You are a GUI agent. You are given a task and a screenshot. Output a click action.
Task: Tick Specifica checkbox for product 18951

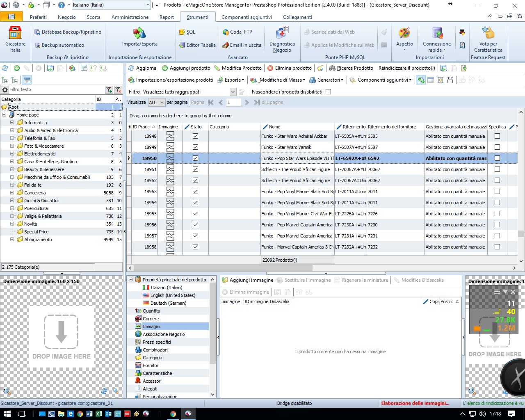coord(497,169)
